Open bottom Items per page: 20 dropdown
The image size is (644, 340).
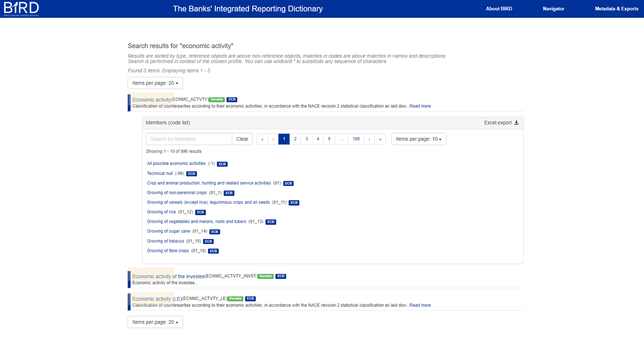click(155, 322)
